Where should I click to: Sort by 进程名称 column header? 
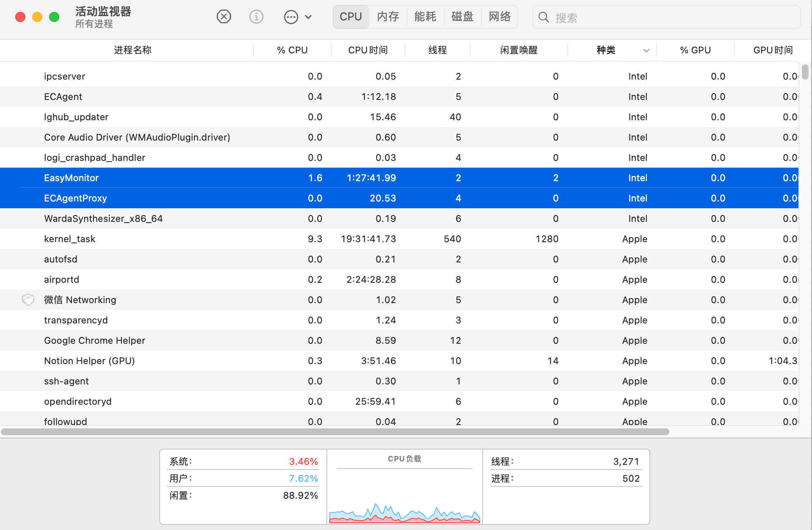click(133, 50)
